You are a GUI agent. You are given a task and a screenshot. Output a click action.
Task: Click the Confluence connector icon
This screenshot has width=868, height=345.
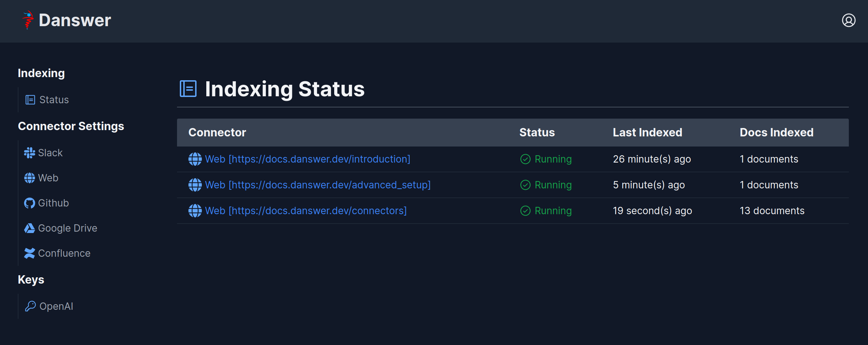[29, 253]
